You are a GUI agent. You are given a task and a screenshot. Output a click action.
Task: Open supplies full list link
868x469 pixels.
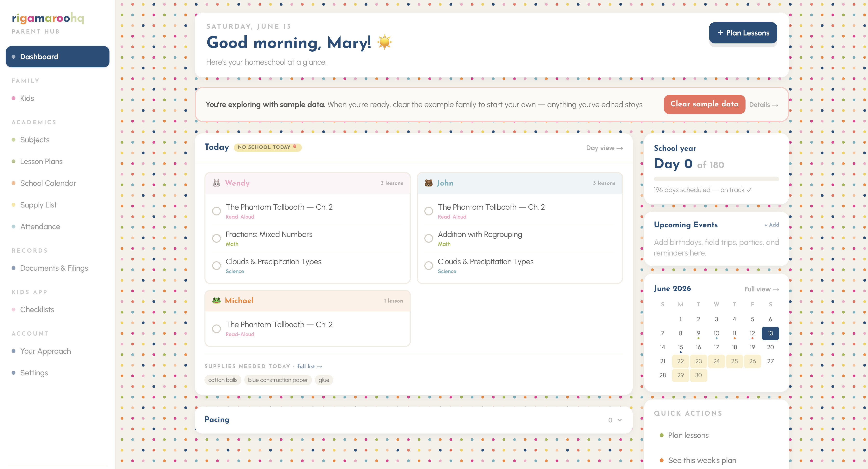[309, 366]
